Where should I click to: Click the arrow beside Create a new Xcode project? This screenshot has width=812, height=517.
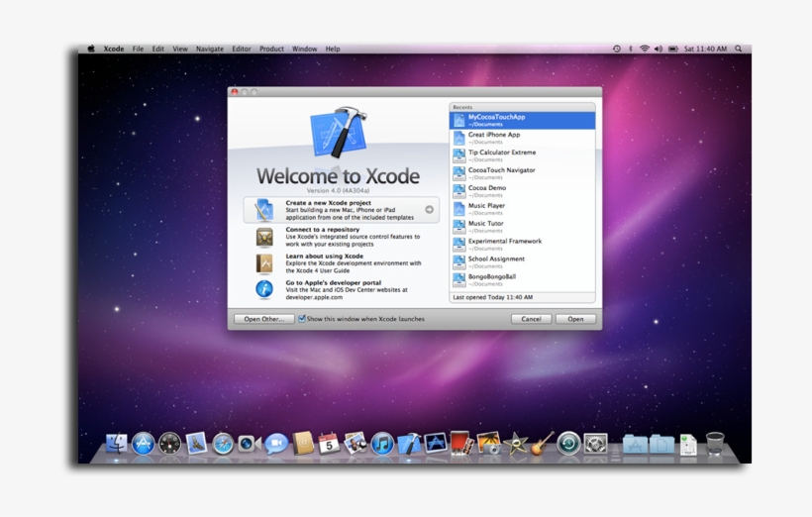pos(430,209)
